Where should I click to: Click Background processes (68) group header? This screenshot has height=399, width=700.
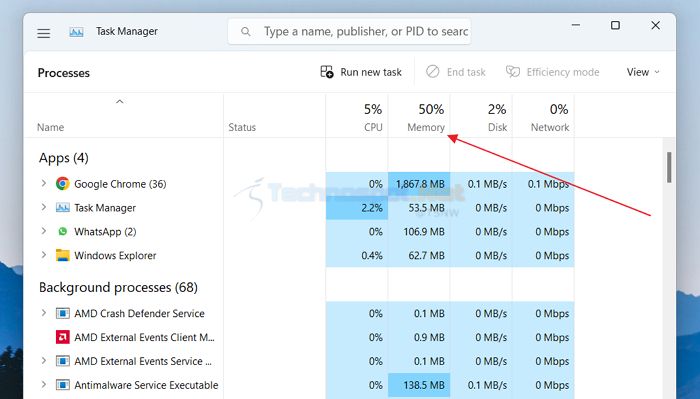click(x=118, y=287)
